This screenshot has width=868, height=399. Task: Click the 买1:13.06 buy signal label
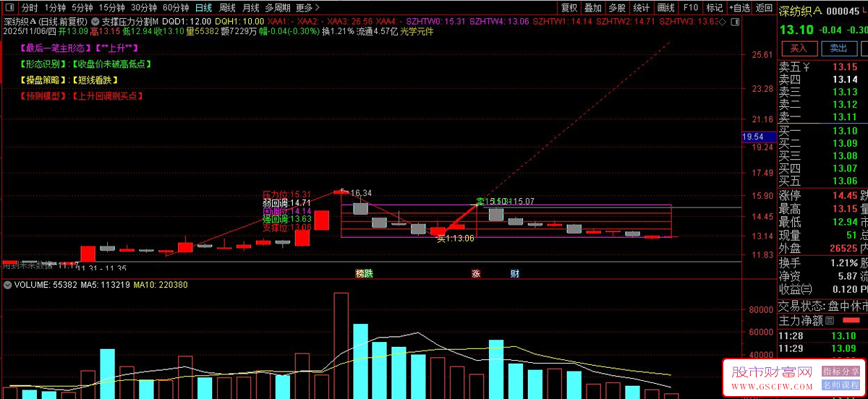(x=456, y=238)
